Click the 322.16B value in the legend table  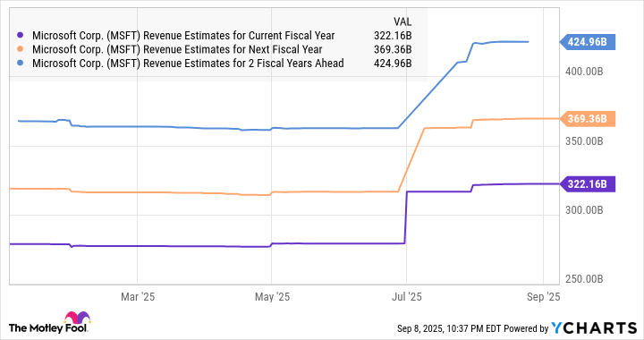tap(393, 36)
